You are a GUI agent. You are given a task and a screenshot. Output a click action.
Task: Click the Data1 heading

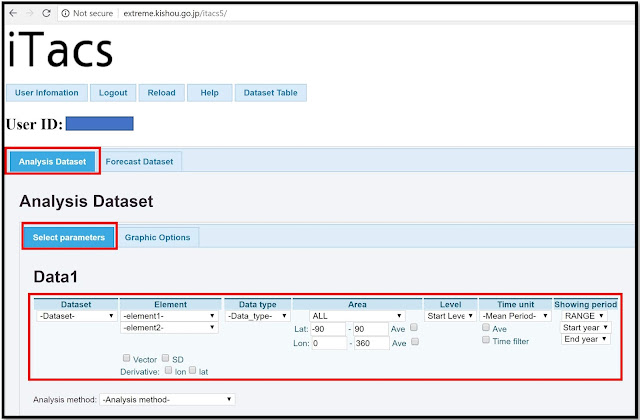[x=56, y=277]
